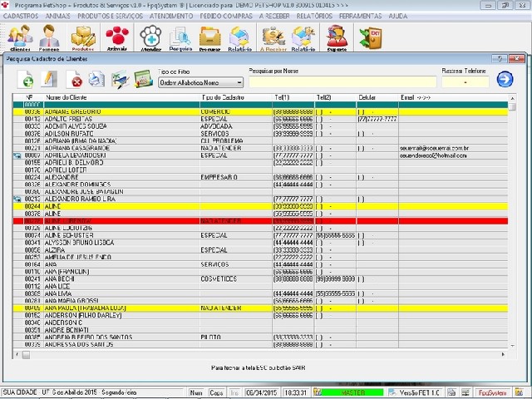532x399 pixels.
Task: Open the ANIMAIS menu
Action: click(57, 16)
